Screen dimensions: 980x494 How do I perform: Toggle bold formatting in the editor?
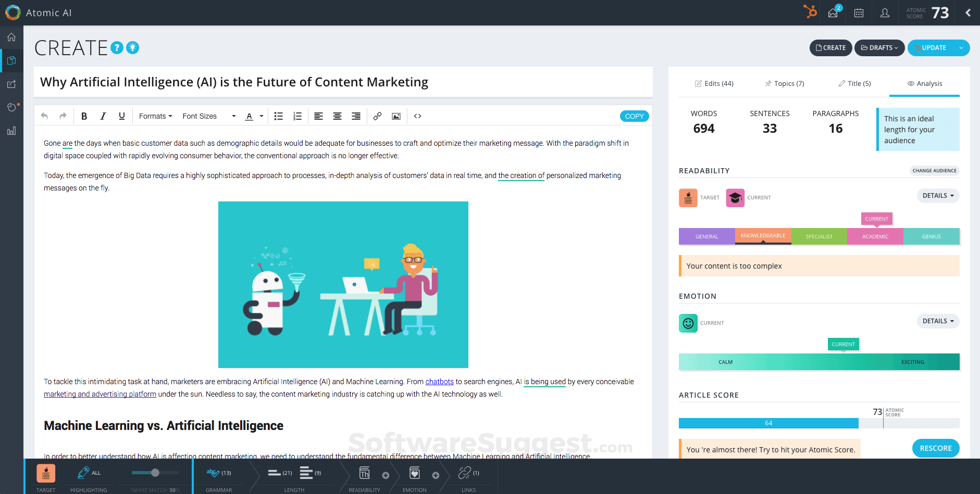coord(84,116)
